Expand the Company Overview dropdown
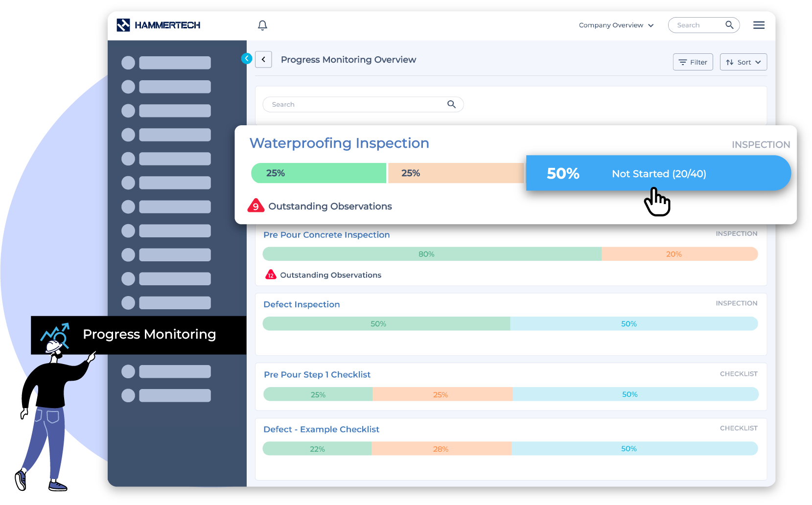812x505 pixels. (616, 25)
